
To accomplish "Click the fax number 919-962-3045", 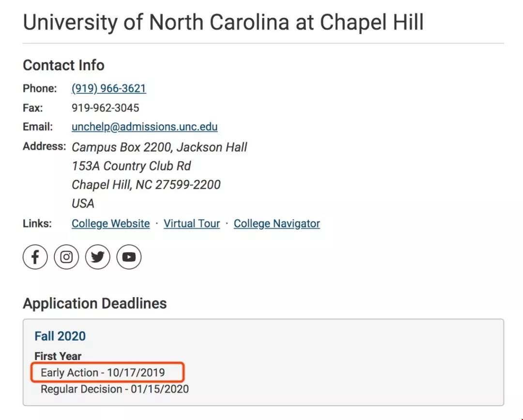I will pos(105,108).
